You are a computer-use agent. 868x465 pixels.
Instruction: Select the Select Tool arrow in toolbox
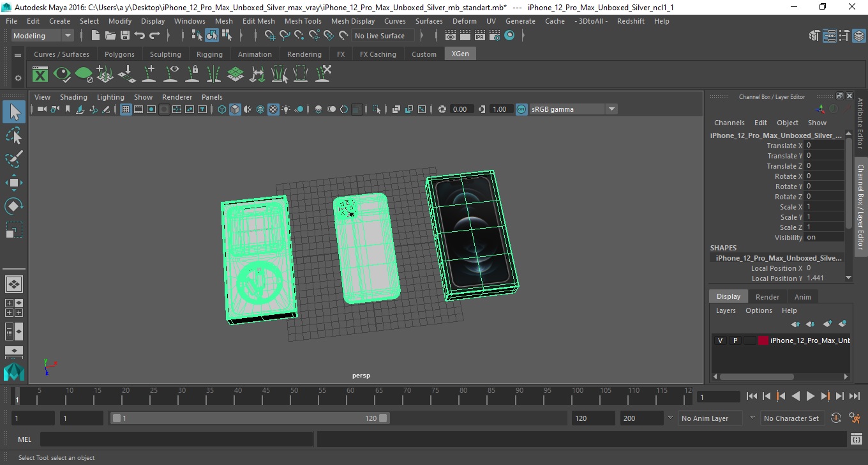(14, 112)
